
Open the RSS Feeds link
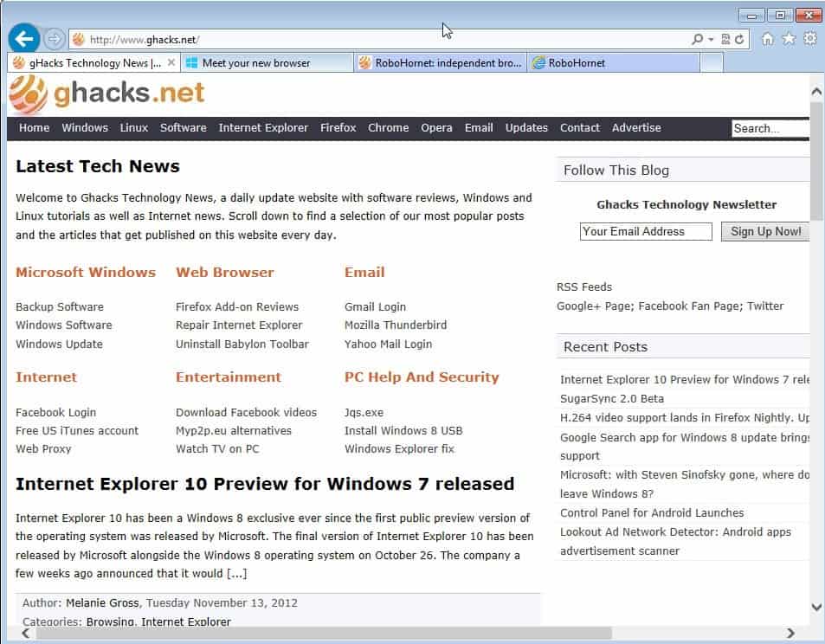584,287
